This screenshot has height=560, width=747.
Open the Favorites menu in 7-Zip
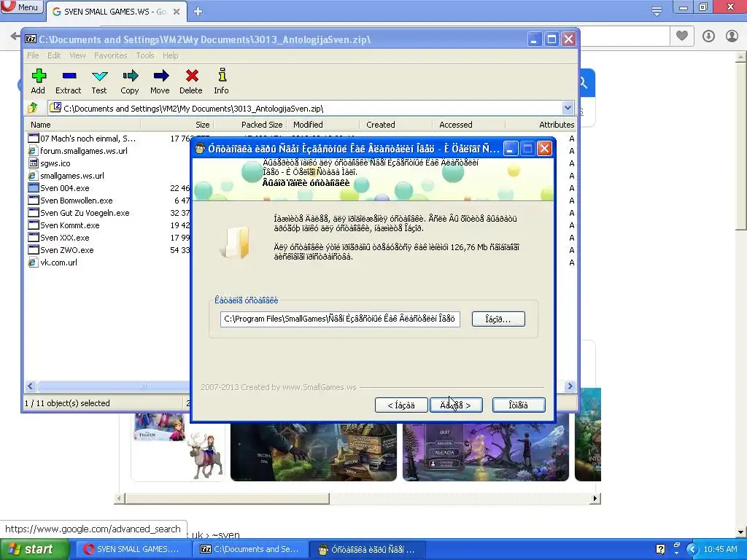(111, 55)
